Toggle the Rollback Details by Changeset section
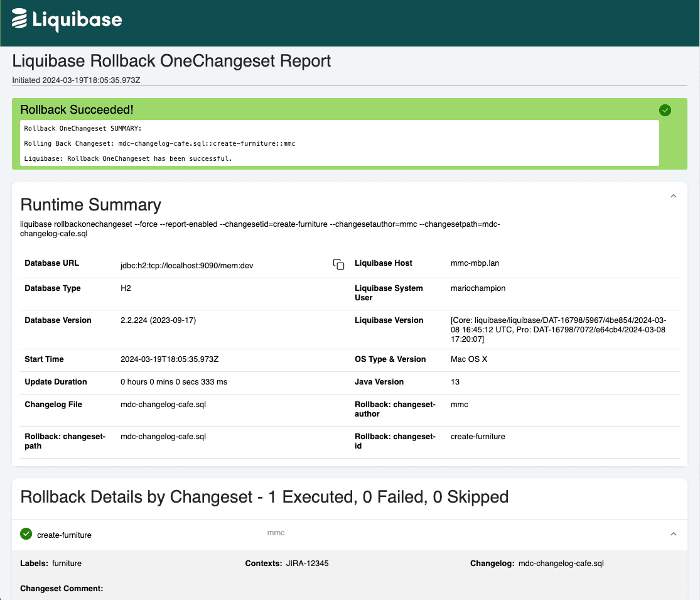 click(264, 497)
